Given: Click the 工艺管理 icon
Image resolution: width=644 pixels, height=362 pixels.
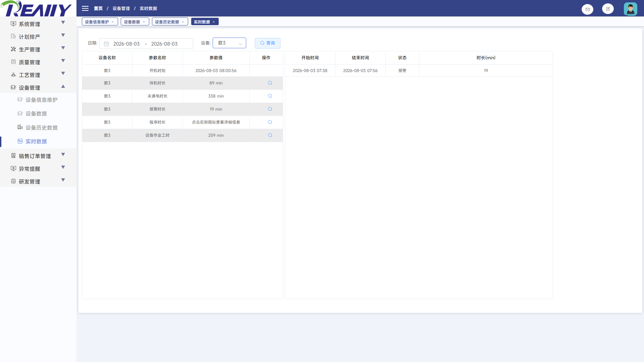Looking at the screenshot, I should point(13,74).
